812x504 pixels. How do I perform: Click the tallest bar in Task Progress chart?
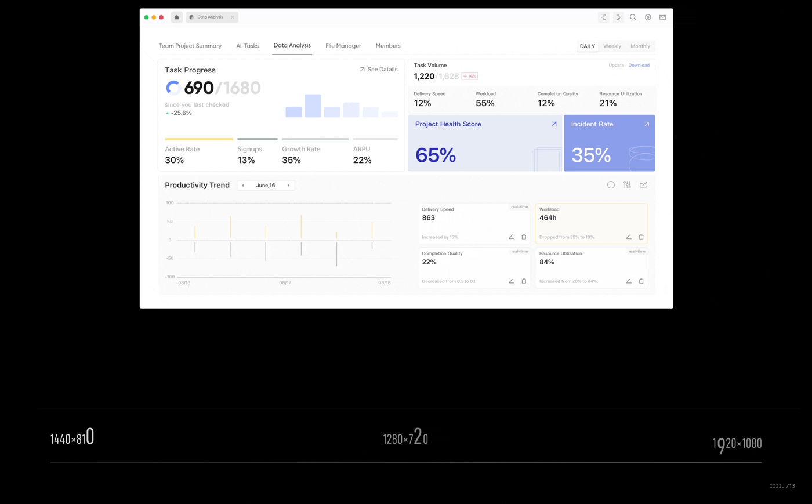(313, 106)
